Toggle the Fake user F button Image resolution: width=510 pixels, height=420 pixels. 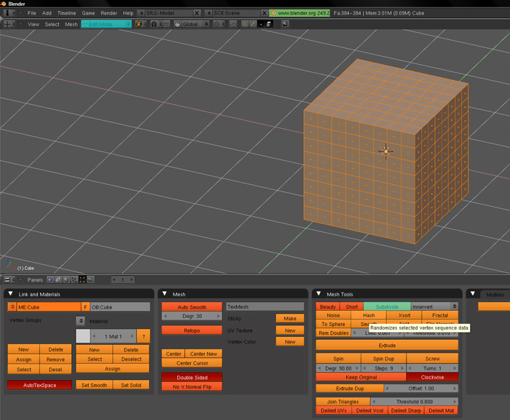click(85, 307)
